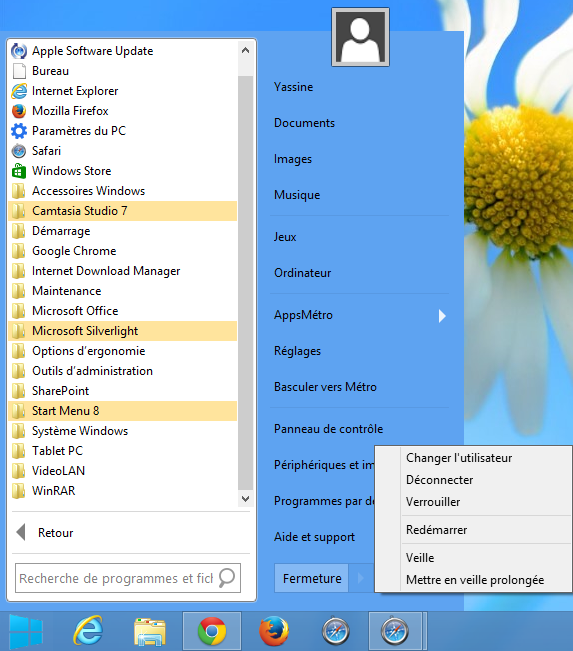Viewport: 573px width, 651px height.
Task: Click the Maintenance folder icon
Action: click(19, 291)
